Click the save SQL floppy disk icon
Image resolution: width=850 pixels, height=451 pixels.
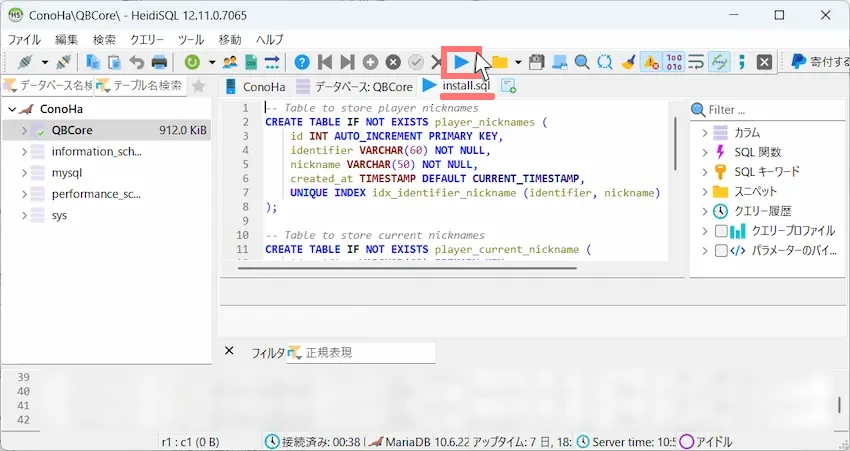[536, 62]
